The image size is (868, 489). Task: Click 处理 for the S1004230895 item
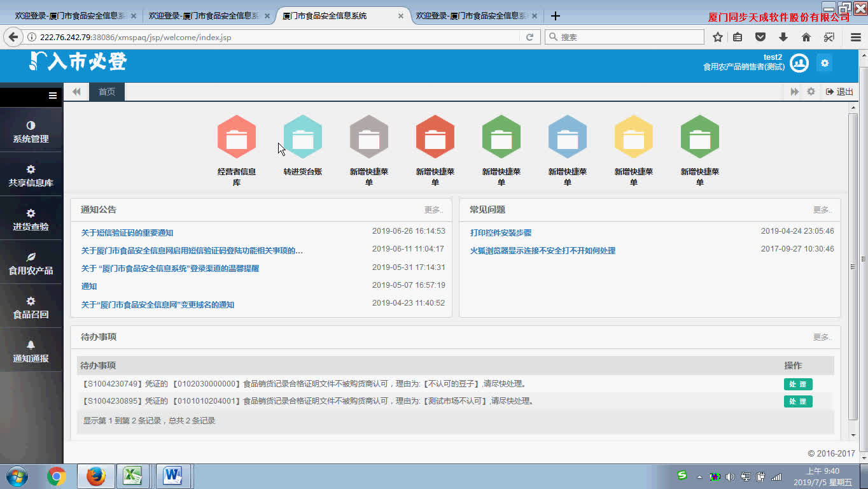[798, 402]
